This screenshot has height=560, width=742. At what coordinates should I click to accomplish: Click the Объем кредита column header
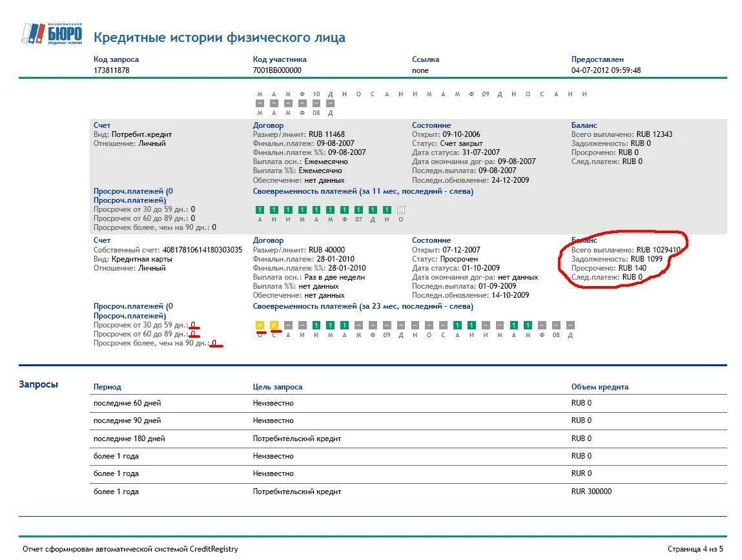pos(599,387)
